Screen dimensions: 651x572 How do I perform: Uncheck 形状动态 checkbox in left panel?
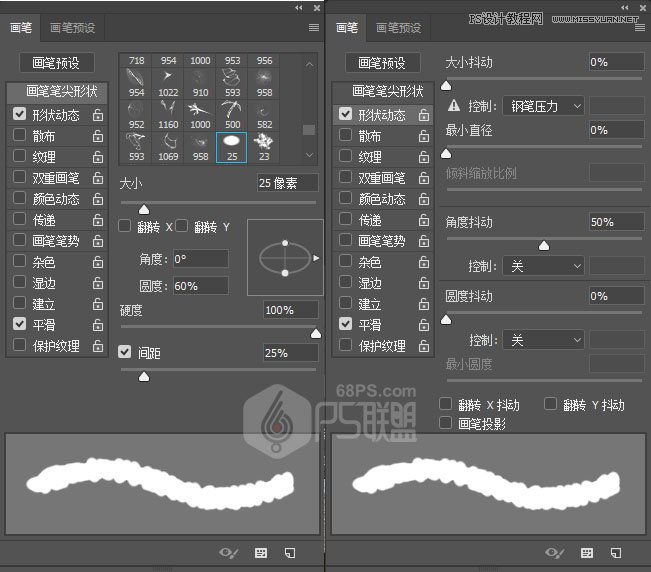[20, 114]
